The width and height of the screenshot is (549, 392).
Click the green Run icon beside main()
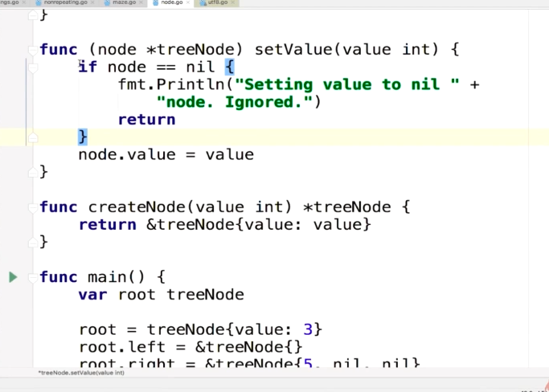12,277
